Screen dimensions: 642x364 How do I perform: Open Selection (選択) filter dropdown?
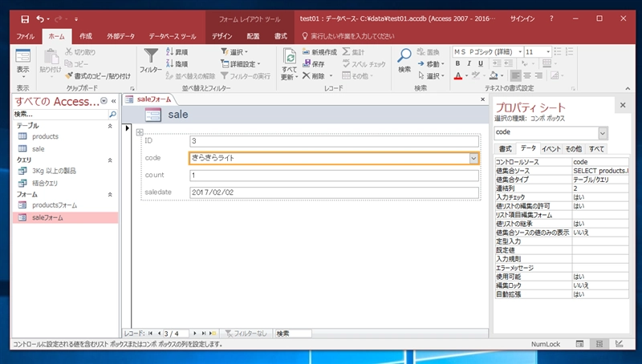tap(234, 52)
